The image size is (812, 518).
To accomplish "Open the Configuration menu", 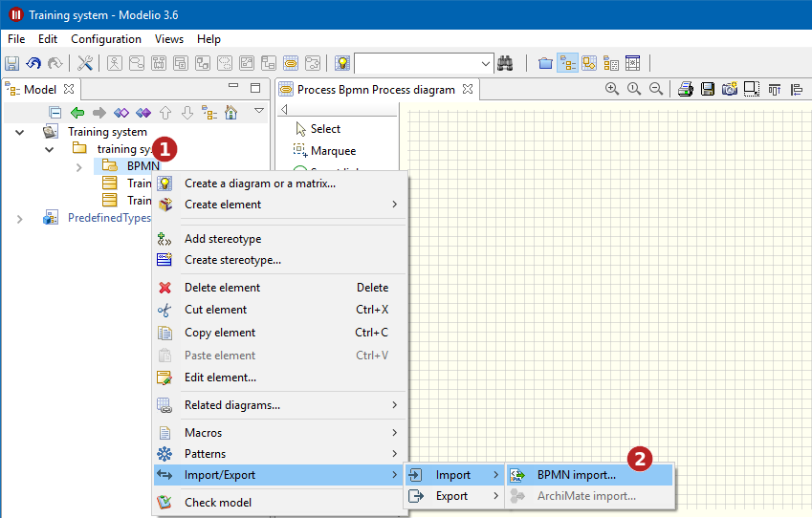I will pyautogui.click(x=105, y=39).
